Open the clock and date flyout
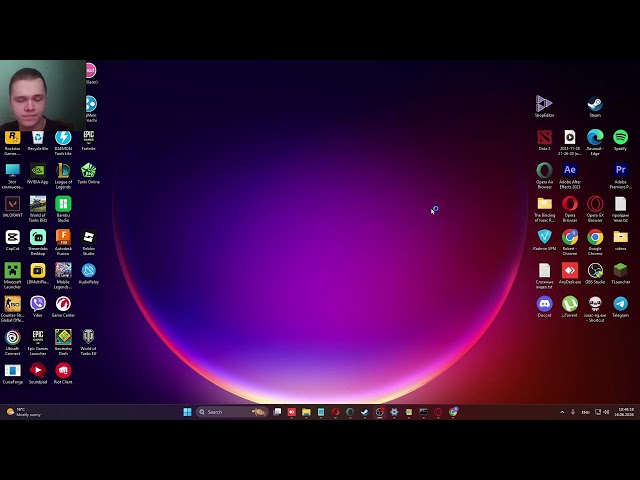 coord(625,412)
